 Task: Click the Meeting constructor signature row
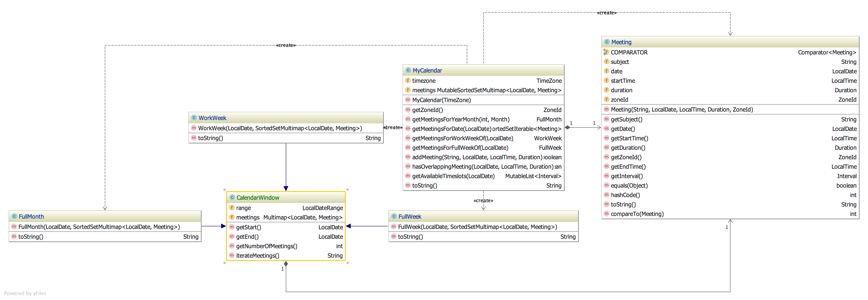click(730, 110)
